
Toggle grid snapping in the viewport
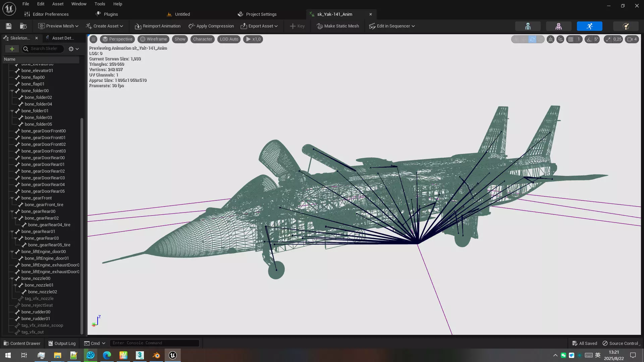point(571,39)
